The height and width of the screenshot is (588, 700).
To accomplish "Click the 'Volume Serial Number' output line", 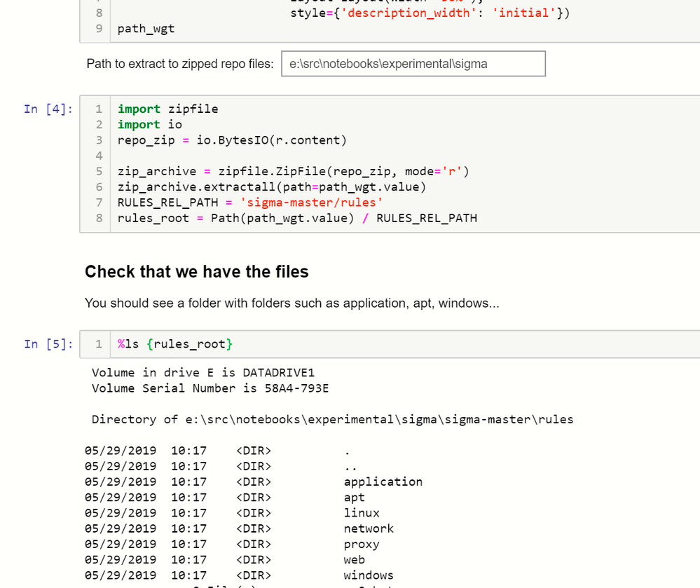I will (210, 388).
